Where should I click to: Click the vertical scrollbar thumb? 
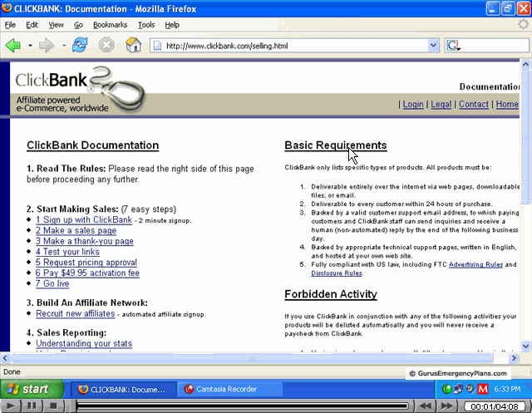525,137
